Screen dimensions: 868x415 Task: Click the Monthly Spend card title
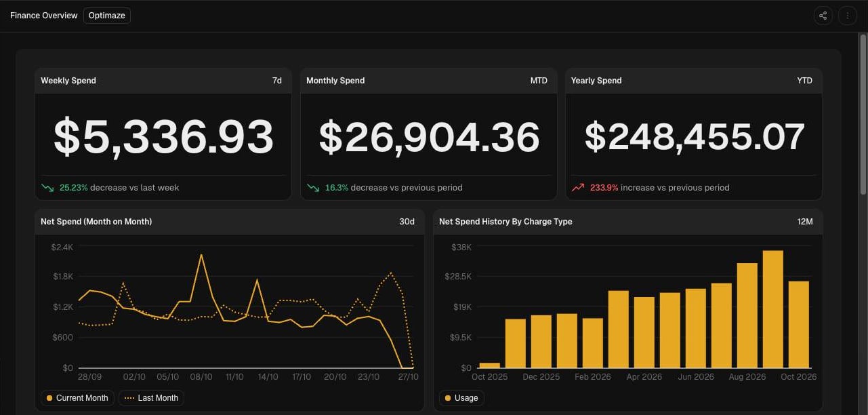coord(335,81)
